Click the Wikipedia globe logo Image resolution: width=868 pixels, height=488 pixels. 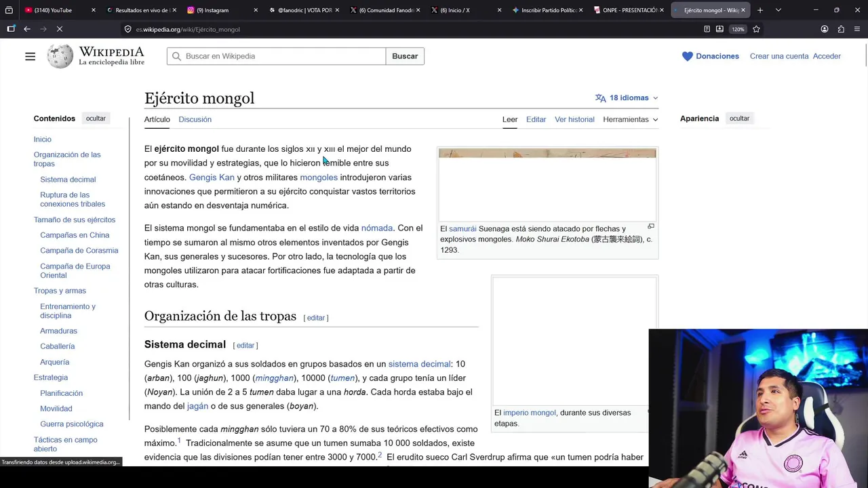pos(60,56)
